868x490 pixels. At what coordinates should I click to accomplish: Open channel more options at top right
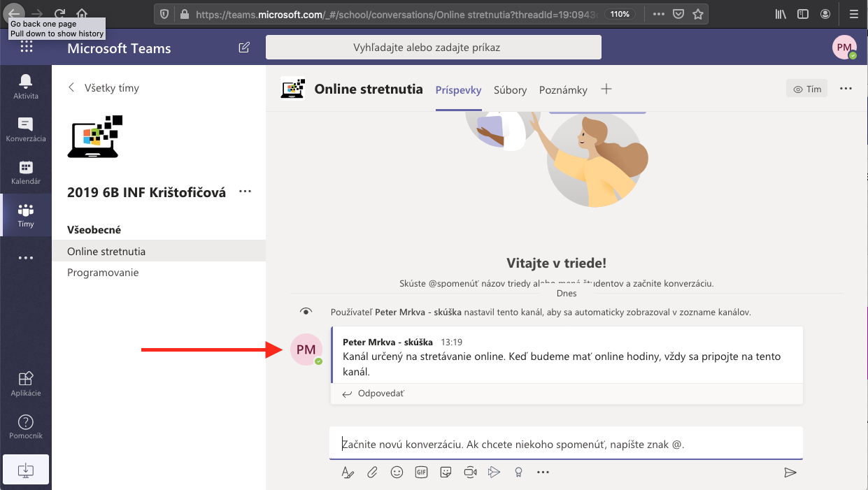846,89
